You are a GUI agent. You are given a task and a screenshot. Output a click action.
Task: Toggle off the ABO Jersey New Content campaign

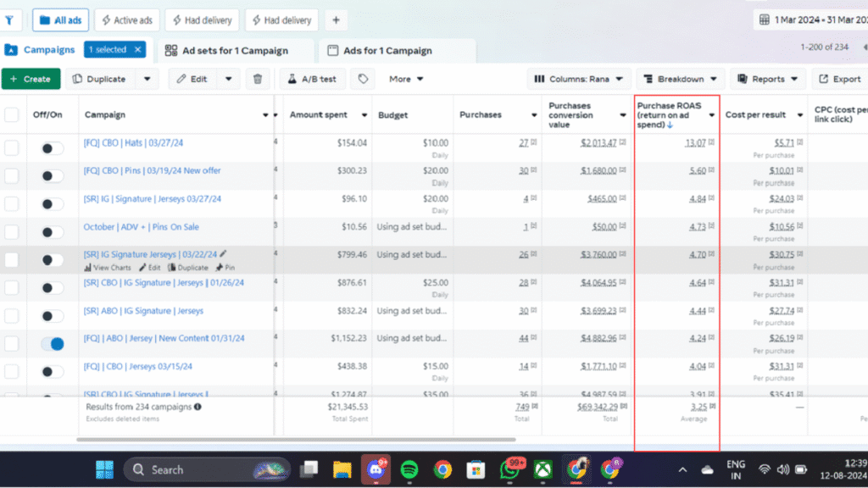(x=53, y=344)
